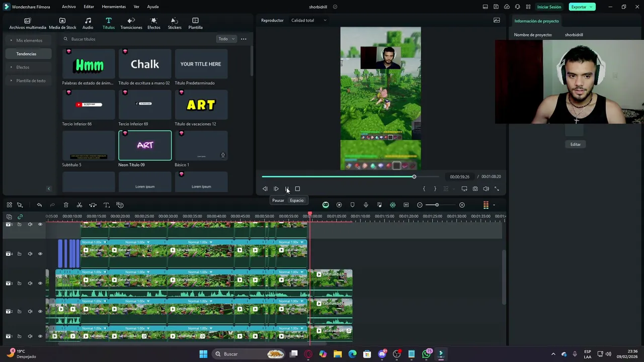Screen dimensions: 644x362
Task: Open the Archivos multimedia panel
Action: pyautogui.click(x=28, y=24)
